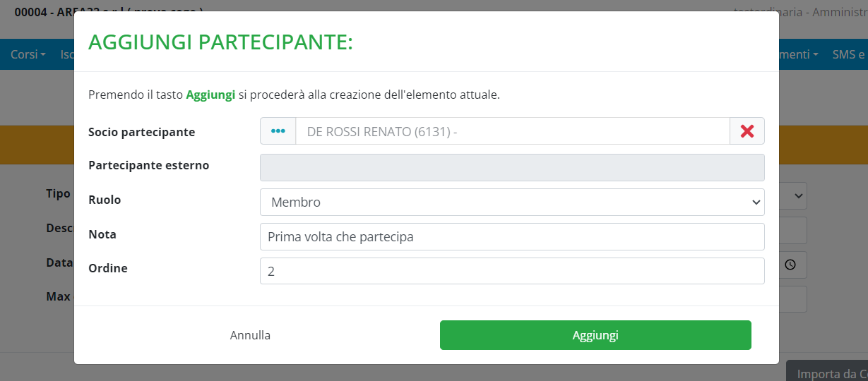Open the 'Isc...' navbar menu beside Corsi

pos(67,54)
